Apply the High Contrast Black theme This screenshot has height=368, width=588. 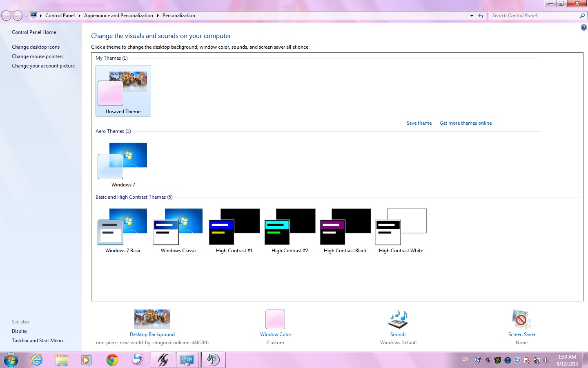click(345, 231)
